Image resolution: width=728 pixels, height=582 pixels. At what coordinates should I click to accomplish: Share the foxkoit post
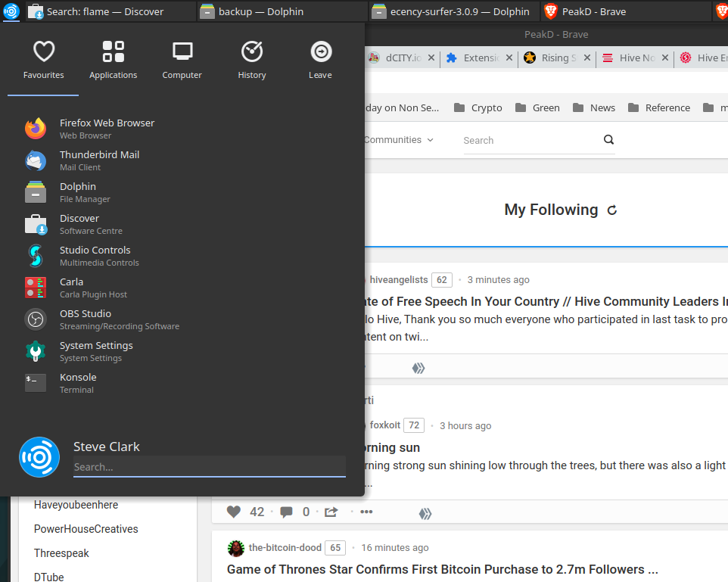pyautogui.click(x=331, y=512)
